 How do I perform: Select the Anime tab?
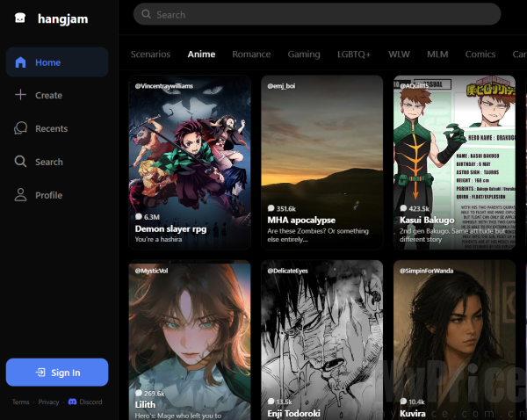[201, 54]
